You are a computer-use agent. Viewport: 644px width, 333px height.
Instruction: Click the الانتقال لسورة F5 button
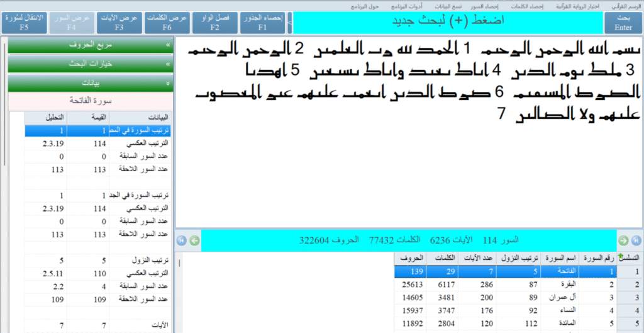[24, 23]
